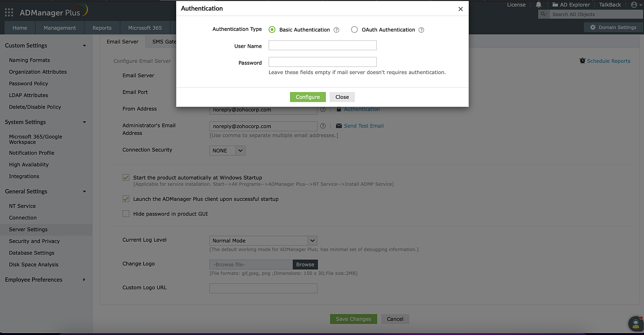This screenshot has height=335, width=644.
Task: Open the Connection Security NONE dropdown
Action: 227,151
